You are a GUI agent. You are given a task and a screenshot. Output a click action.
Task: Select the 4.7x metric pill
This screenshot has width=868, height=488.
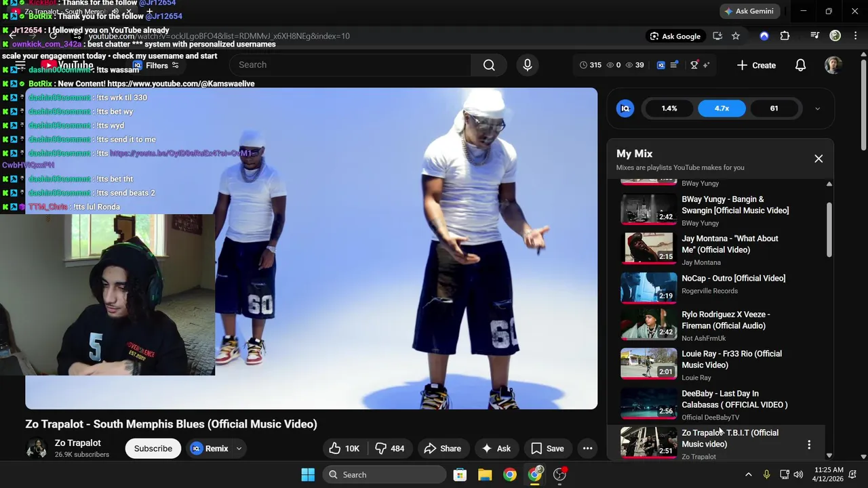click(722, 108)
